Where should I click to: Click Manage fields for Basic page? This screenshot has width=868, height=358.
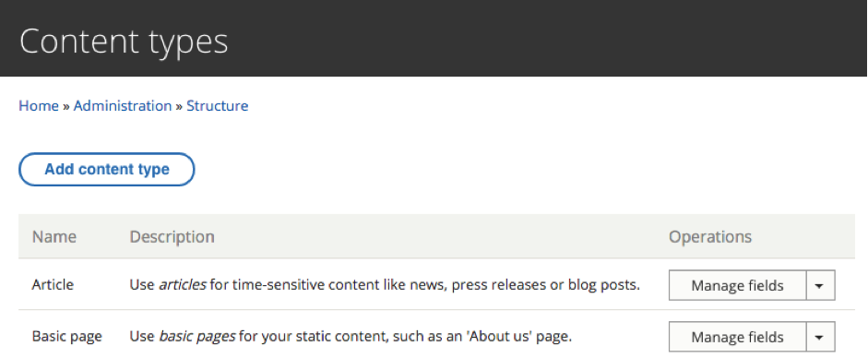click(x=737, y=337)
